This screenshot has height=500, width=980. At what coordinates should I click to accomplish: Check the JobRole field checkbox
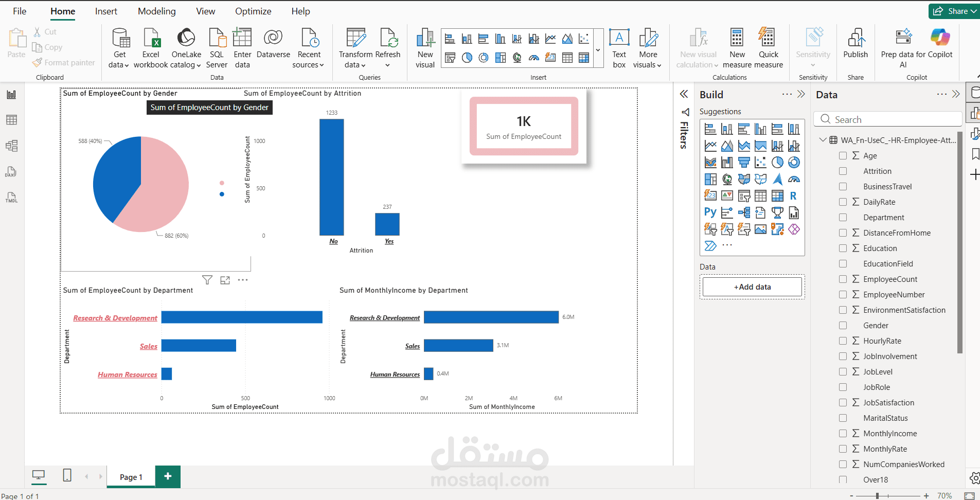tap(843, 387)
